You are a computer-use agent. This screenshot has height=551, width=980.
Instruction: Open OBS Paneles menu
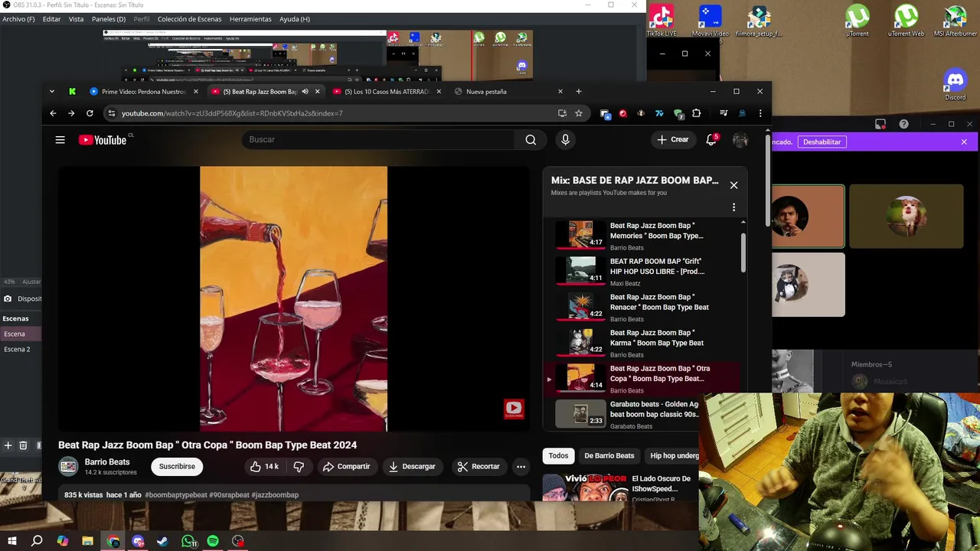coord(109,19)
